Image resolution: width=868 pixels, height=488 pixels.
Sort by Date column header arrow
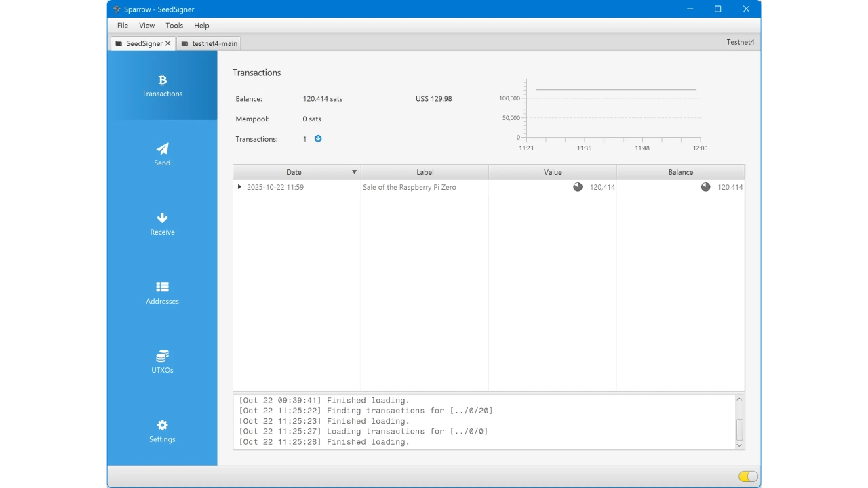point(354,172)
